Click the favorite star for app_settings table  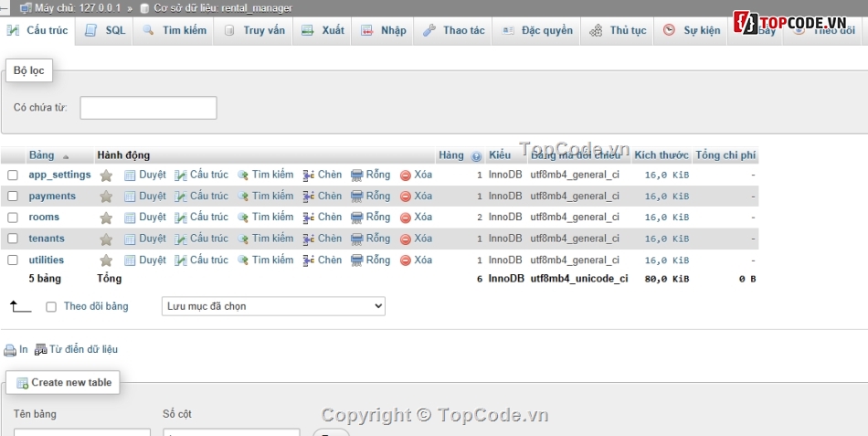coord(106,175)
